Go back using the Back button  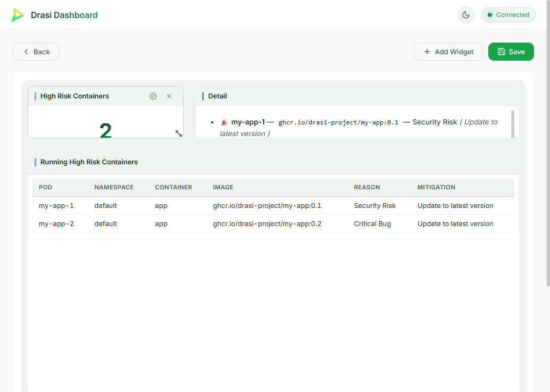tap(36, 52)
